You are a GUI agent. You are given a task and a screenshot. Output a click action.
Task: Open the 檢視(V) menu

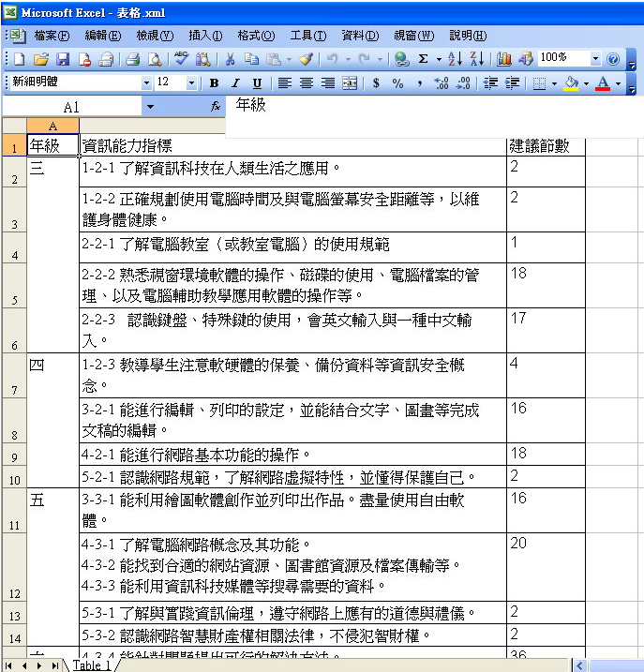tap(155, 35)
